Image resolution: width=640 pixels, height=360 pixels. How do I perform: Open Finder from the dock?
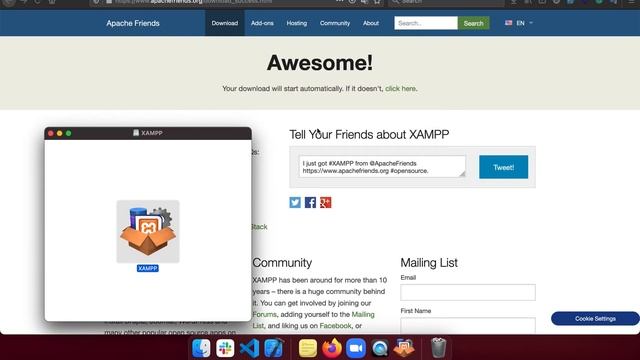point(201,348)
